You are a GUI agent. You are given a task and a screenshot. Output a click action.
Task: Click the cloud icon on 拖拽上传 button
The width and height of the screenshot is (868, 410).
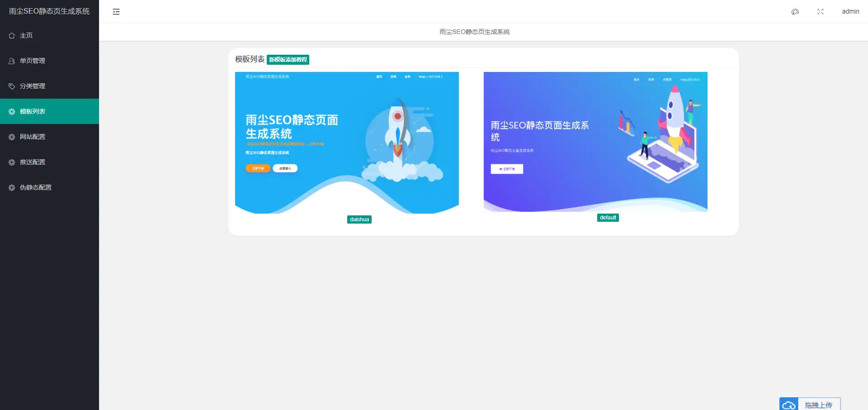(x=790, y=404)
